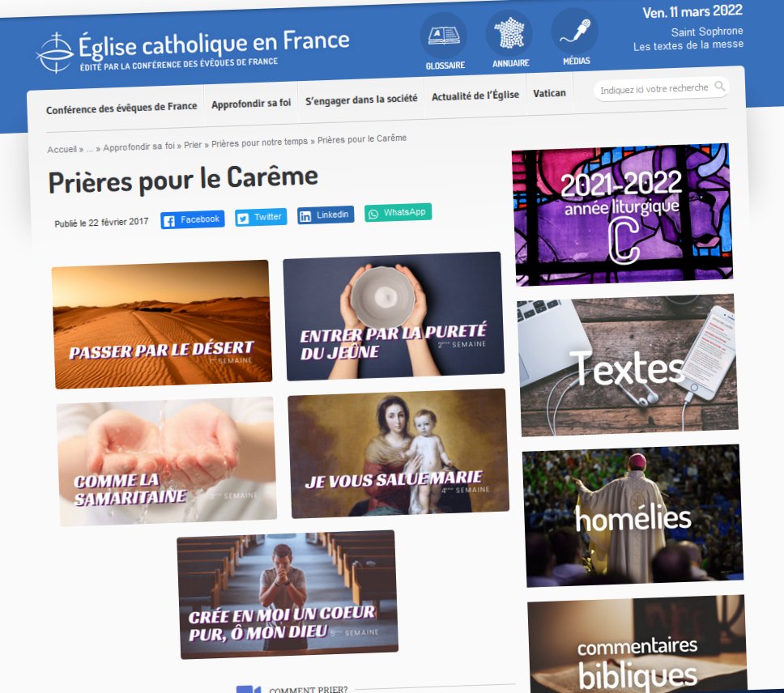Image resolution: width=784 pixels, height=693 pixels.
Task: Click the Twitter bird icon in share button
Action: (243, 219)
